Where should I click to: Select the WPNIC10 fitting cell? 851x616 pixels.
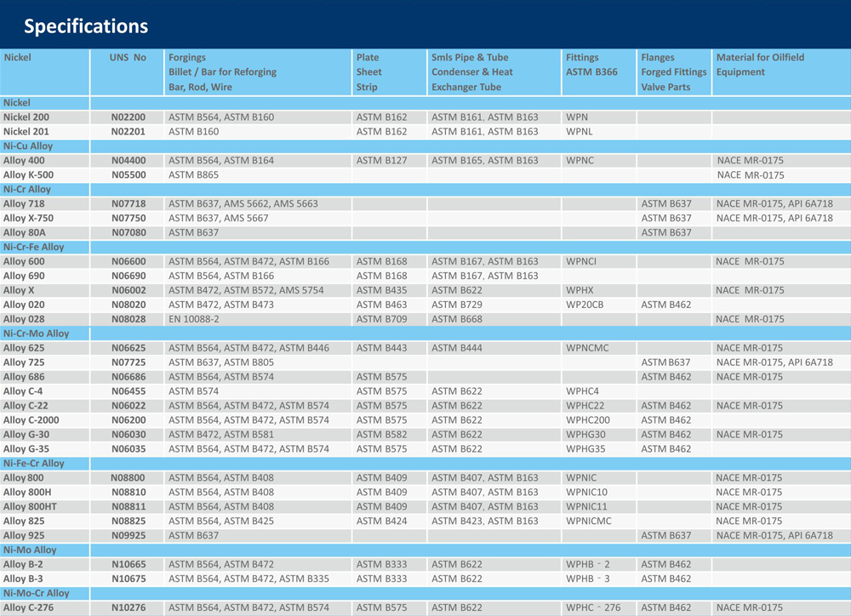[586, 493]
